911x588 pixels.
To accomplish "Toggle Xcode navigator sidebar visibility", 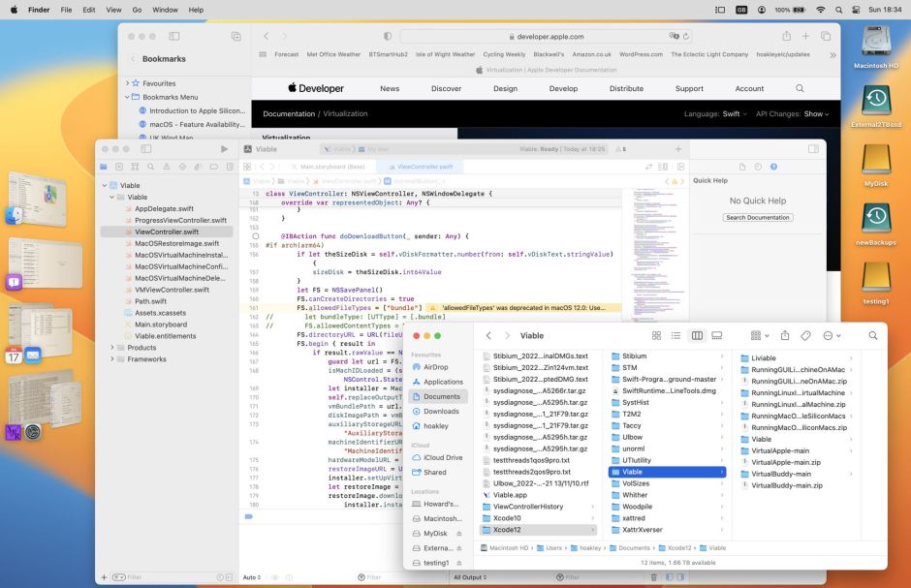I will coord(147,149).
